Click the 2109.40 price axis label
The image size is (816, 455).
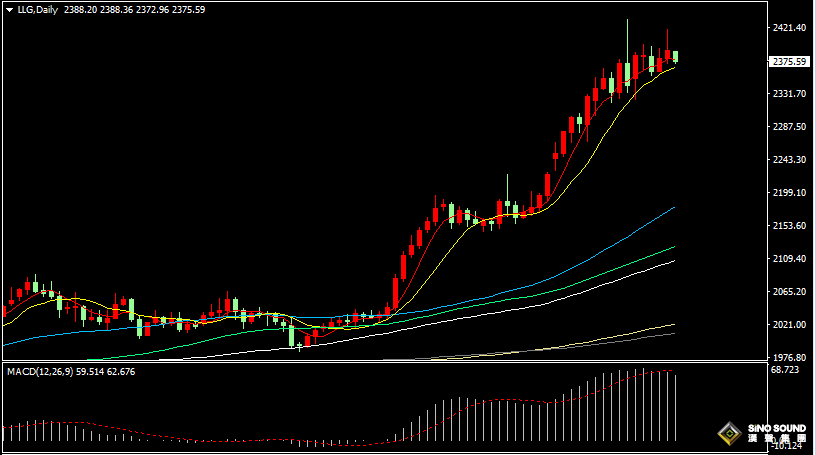789,259
